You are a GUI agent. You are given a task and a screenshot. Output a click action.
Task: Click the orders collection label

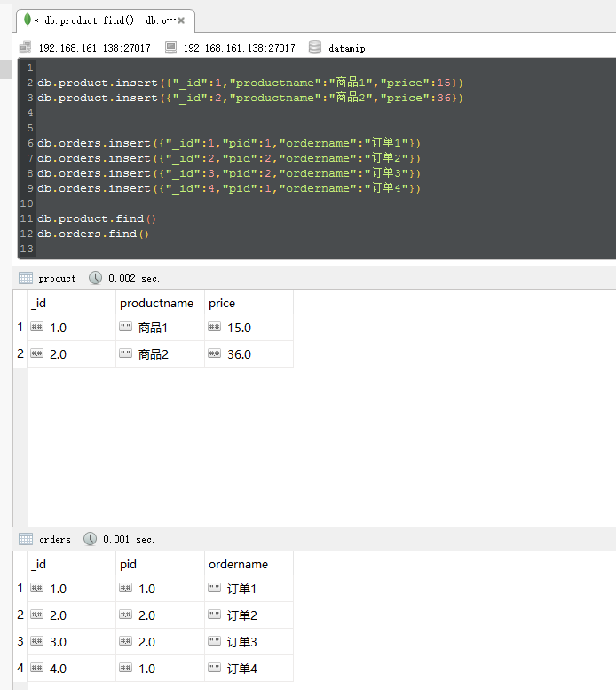pyautogui.click(x=54, y=539)
